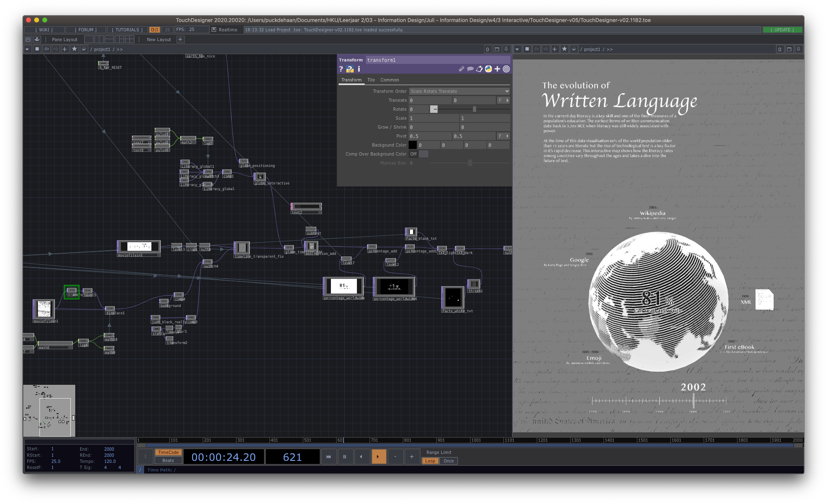827x504 pixels.
Task: Toggle play forward button
Action: (379, 457)
